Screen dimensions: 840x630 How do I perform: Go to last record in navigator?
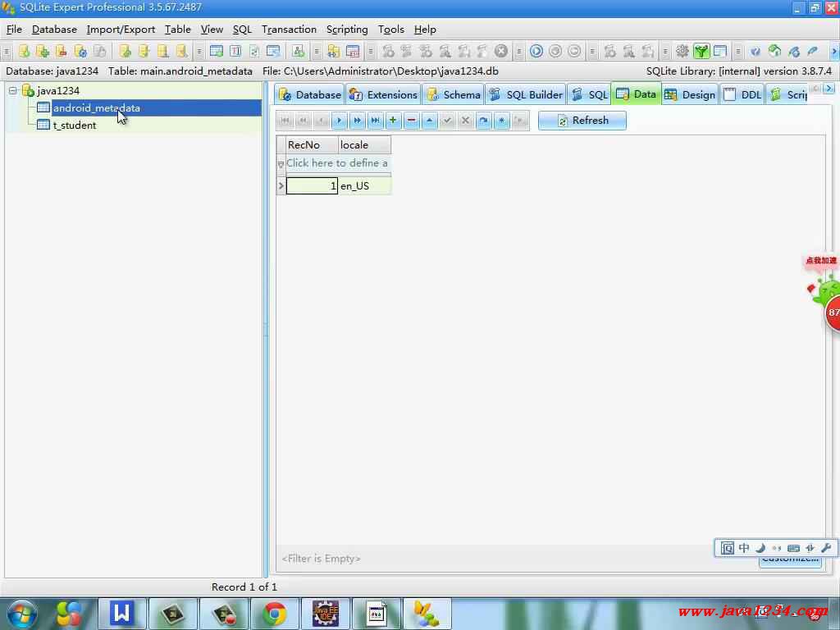pos(375,121)
